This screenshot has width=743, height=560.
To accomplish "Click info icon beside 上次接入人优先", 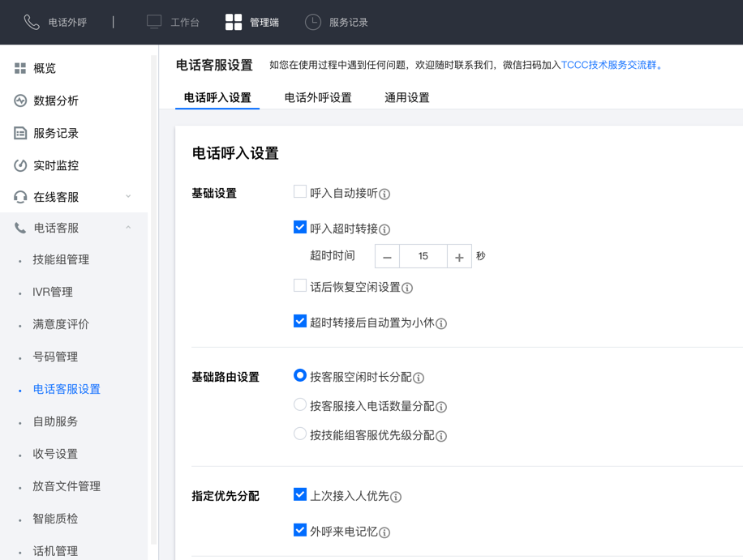I will tap(396, 497).
